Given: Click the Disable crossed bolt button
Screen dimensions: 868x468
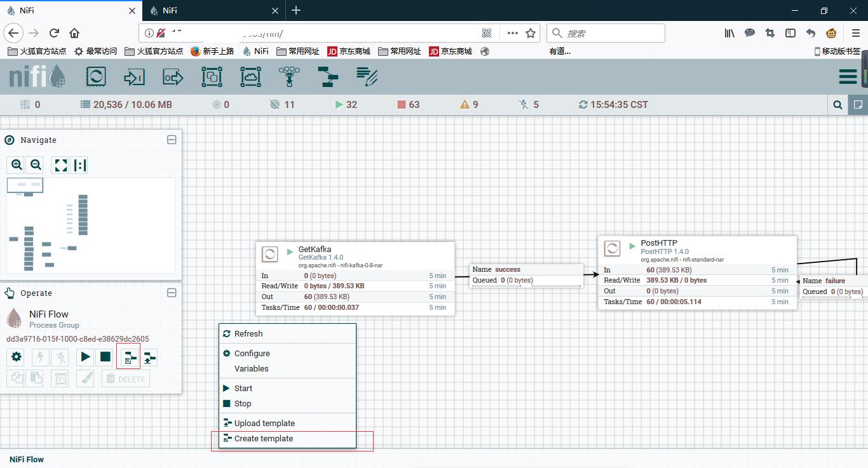Looking at the screenshot, I should point(61,358).
